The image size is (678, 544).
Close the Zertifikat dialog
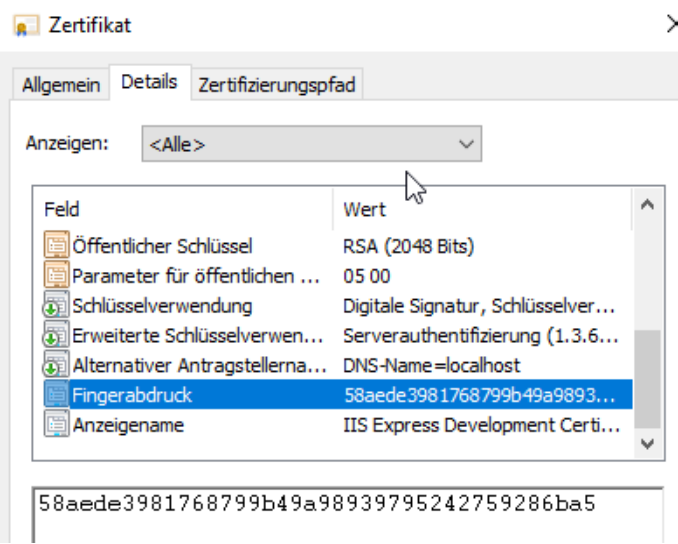(671, 24)
